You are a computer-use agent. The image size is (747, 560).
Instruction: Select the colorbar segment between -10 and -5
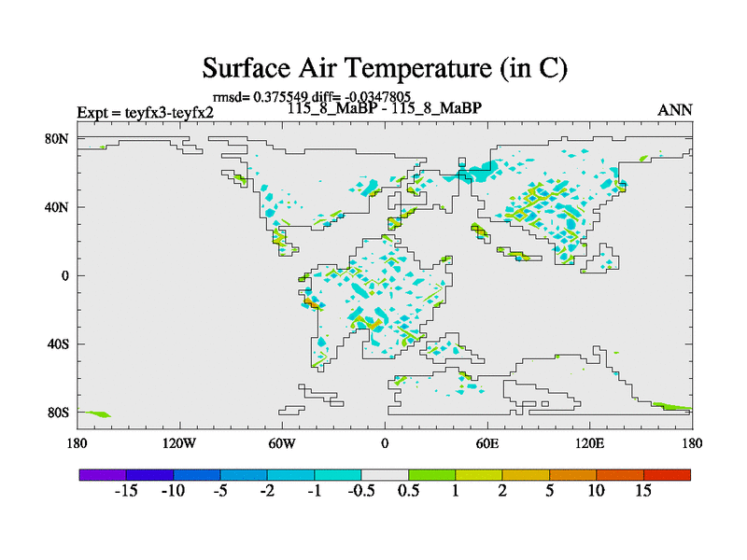(x=196, y=474)
